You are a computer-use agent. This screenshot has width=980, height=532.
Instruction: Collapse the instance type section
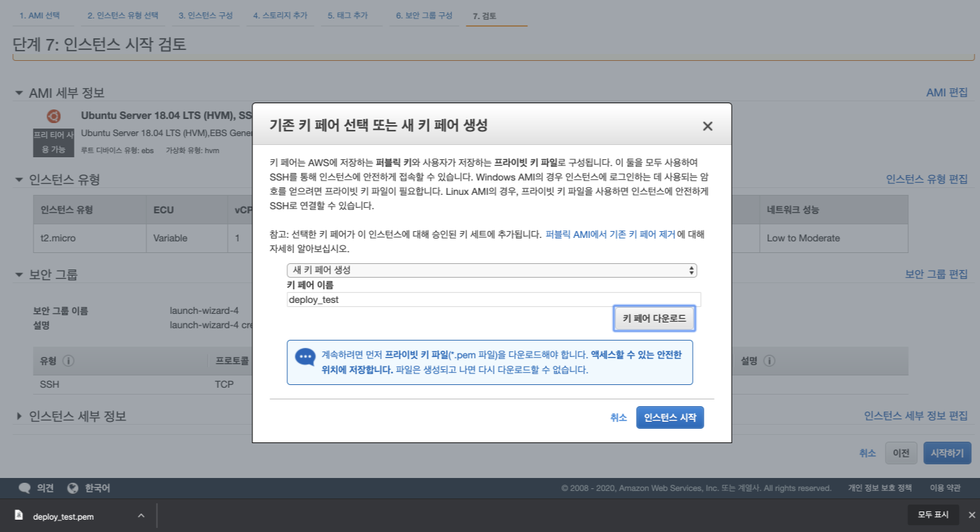[19, 180]
